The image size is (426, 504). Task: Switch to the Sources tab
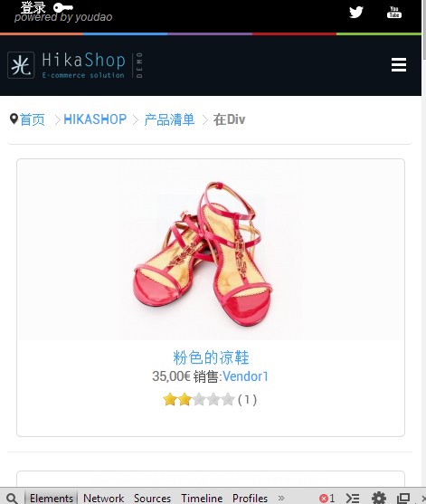click(x=152, y=499)
